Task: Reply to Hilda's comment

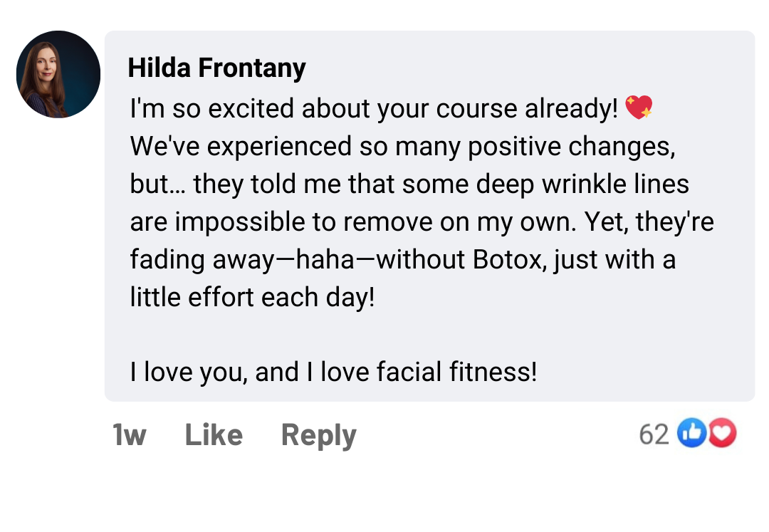Action: click(318, 434)
